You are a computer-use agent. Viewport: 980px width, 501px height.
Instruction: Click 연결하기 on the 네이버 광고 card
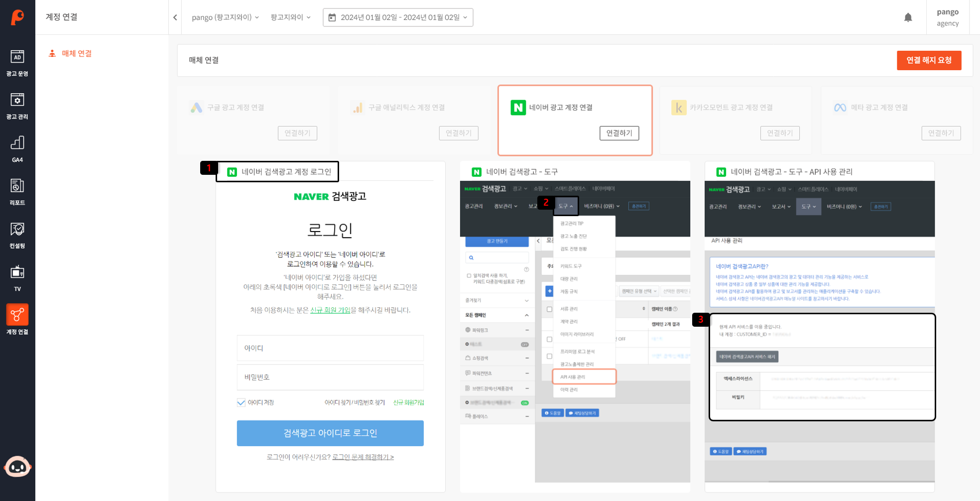pos(619,133)
